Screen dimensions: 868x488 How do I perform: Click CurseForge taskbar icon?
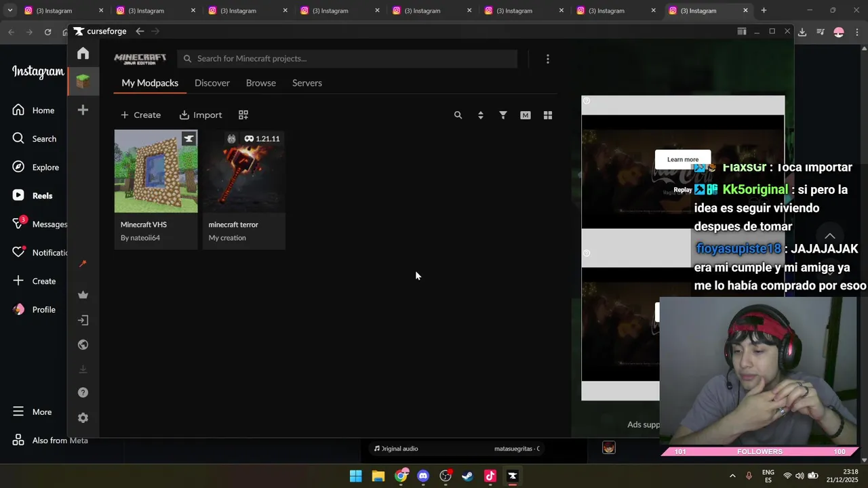[513, 476]
